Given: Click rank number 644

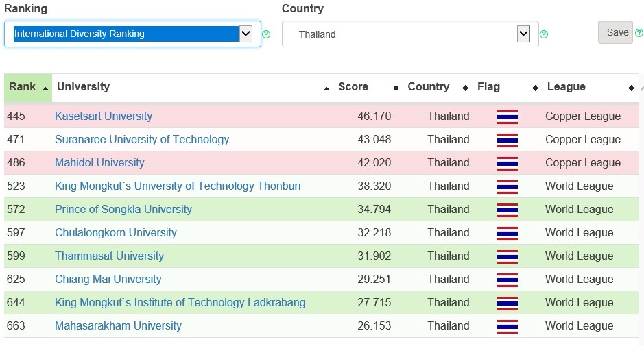Looking at the screenshot, I should click(16, 303).
